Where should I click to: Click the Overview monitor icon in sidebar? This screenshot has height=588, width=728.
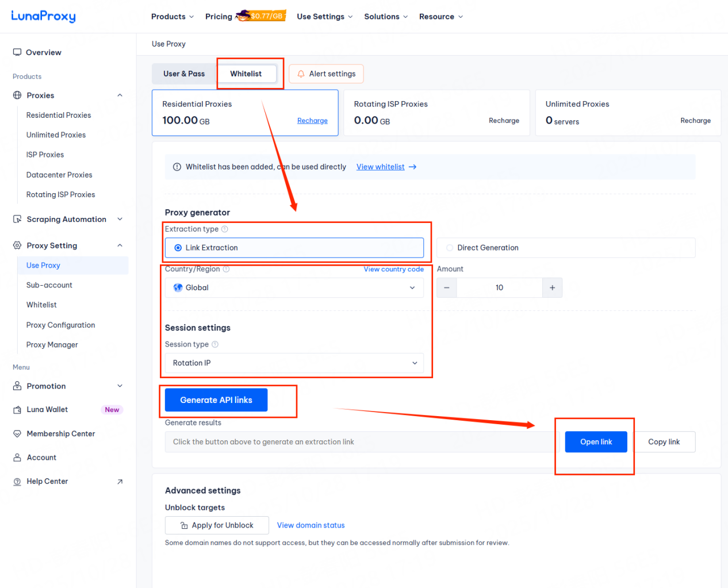click(17, 52)
